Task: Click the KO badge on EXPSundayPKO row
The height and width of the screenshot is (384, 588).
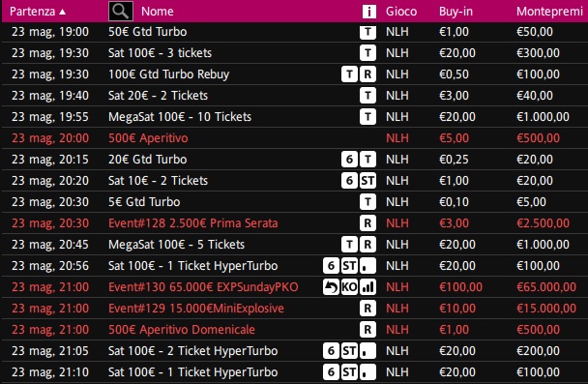Action: [x=349, y=287]
